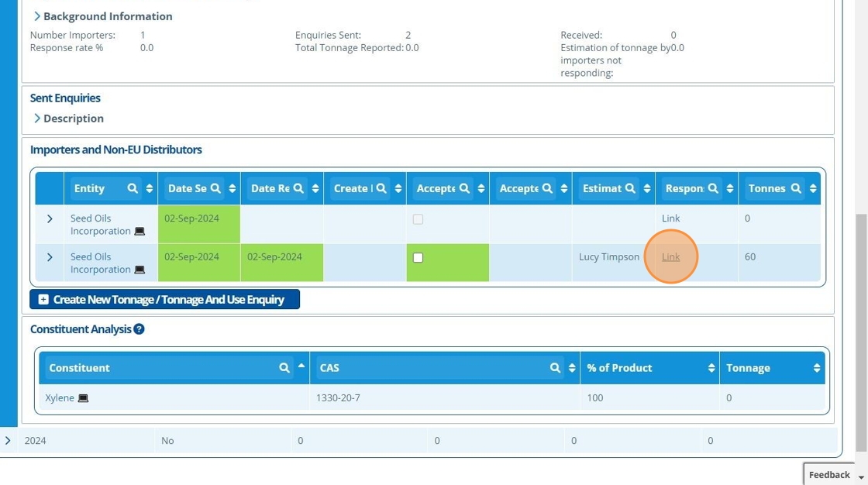Search the Entity column
Screen dimensions: 868x485
[133, 188]
